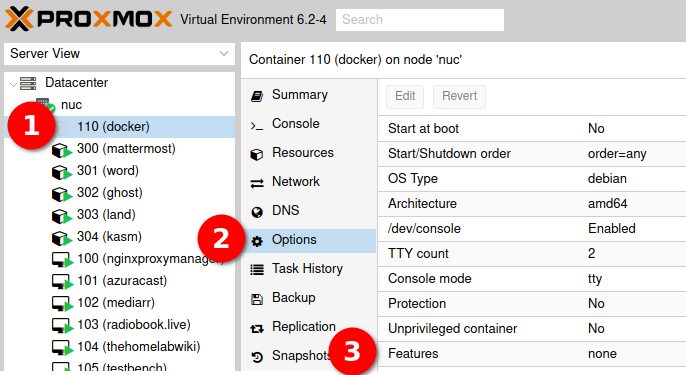
Task: Select the DNS globe icon
Action: click(257, 212)
